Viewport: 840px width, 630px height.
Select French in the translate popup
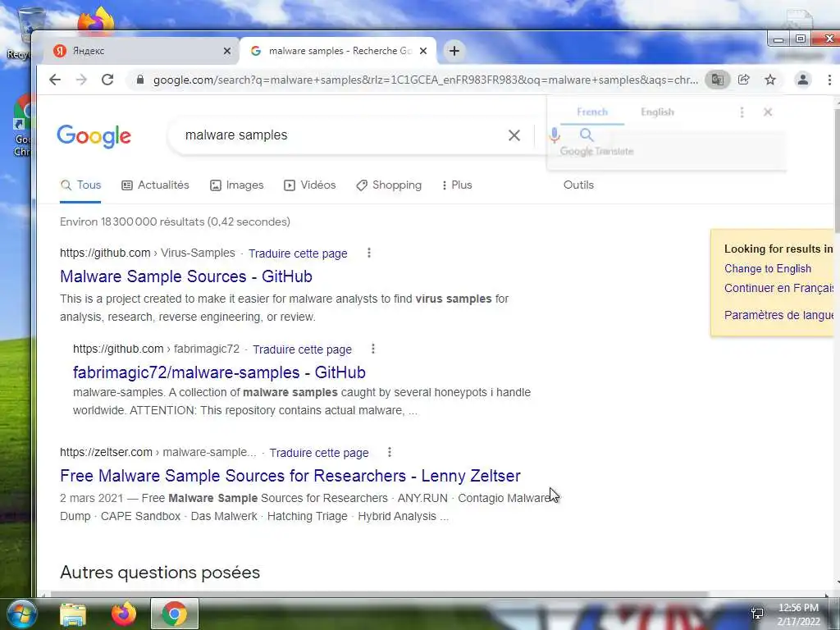point(592,112)
